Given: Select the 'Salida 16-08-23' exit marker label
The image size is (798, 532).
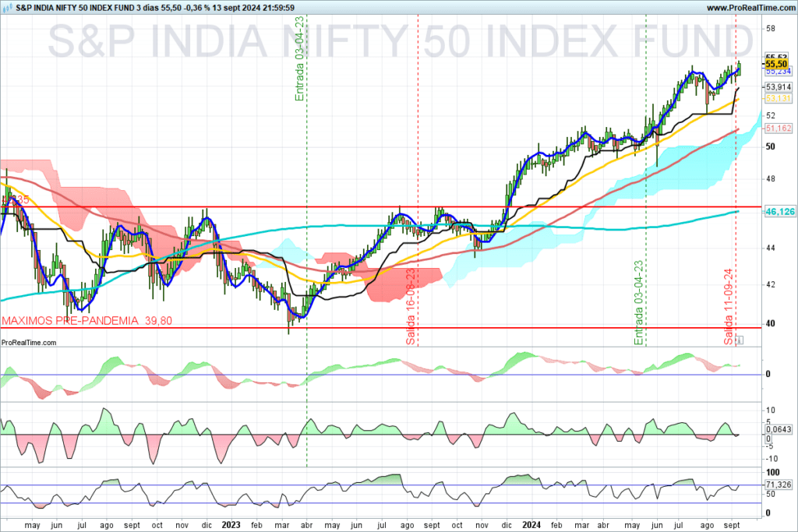Looking at the screenshot, I should tap(411, 307).
